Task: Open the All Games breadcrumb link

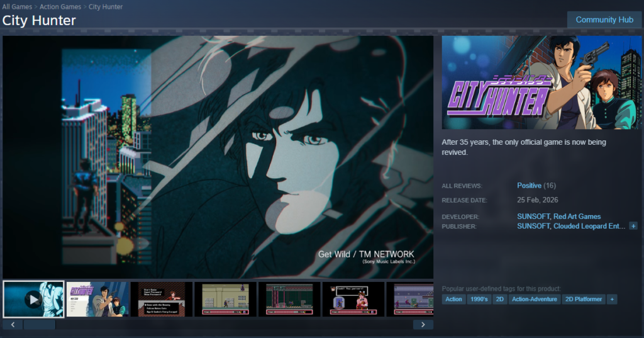Action: coord(17,6)
